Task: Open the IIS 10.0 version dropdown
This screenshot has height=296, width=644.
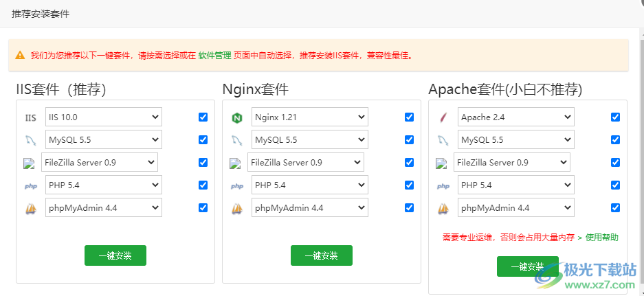Action: 104,117
